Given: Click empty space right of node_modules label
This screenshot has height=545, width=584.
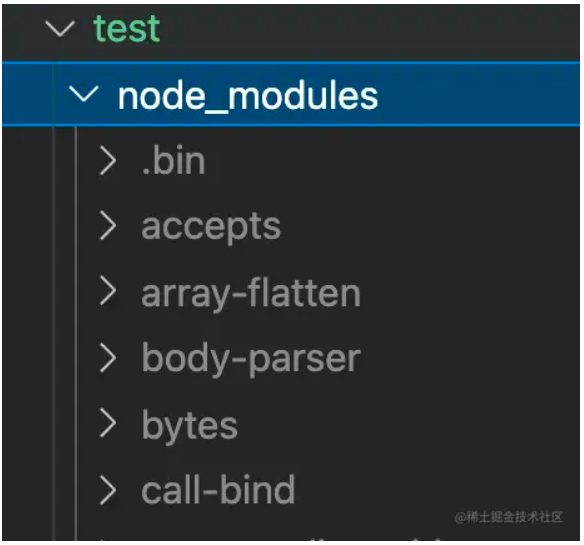Looking at the screenshot, I should [x=477, y=95].
